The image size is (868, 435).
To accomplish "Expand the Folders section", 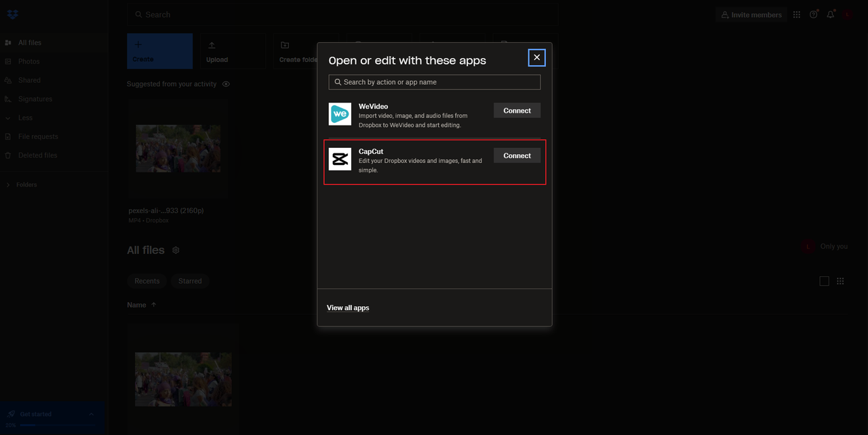I will pos(27,185).
